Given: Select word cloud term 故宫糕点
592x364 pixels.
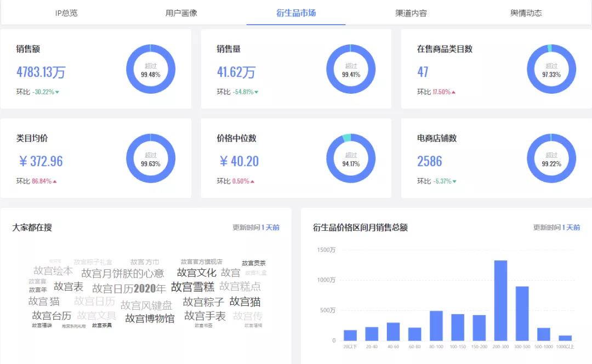Looking at the screenshot, I should click(x=240, y=286).
